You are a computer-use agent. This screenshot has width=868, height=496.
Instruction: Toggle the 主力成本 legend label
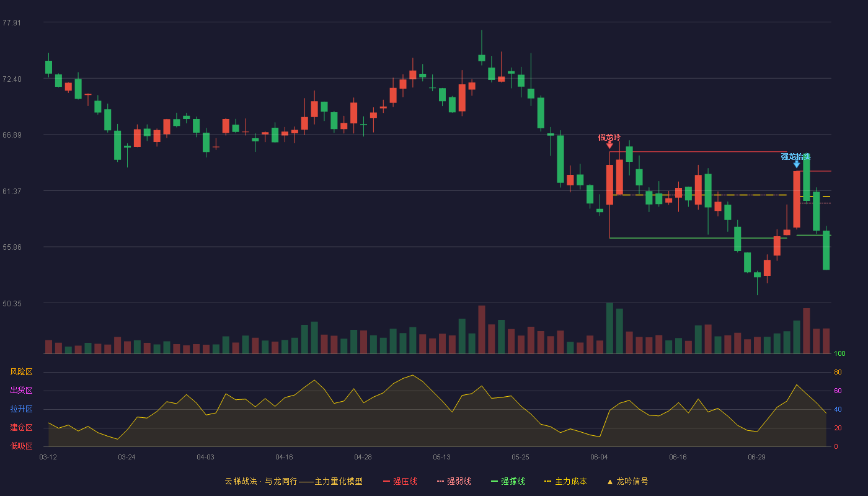(x=570, y=481)
